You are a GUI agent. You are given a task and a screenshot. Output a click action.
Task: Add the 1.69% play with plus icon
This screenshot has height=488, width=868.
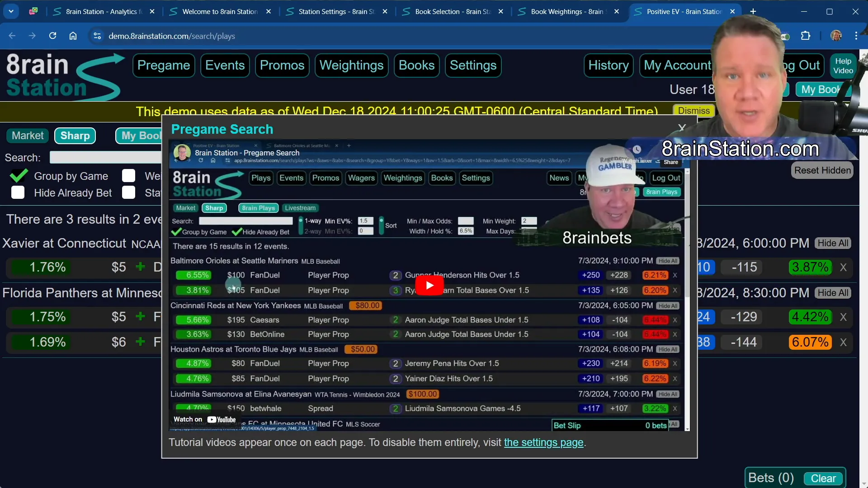click(x=141, y=342)
